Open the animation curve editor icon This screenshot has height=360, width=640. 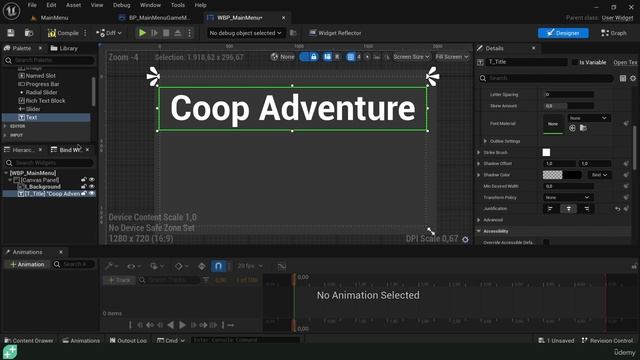click(282, 266)
